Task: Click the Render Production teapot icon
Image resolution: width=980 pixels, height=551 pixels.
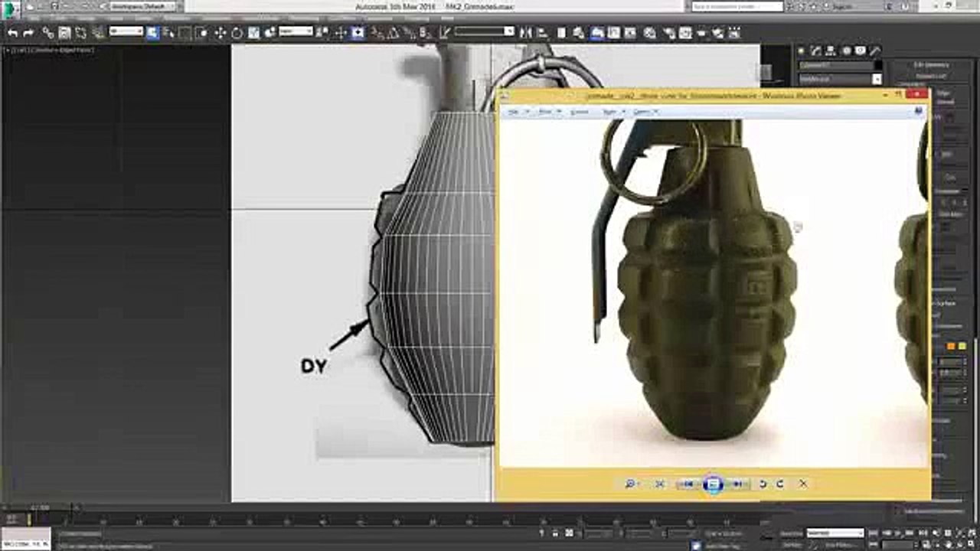Action: coord(701,33)
